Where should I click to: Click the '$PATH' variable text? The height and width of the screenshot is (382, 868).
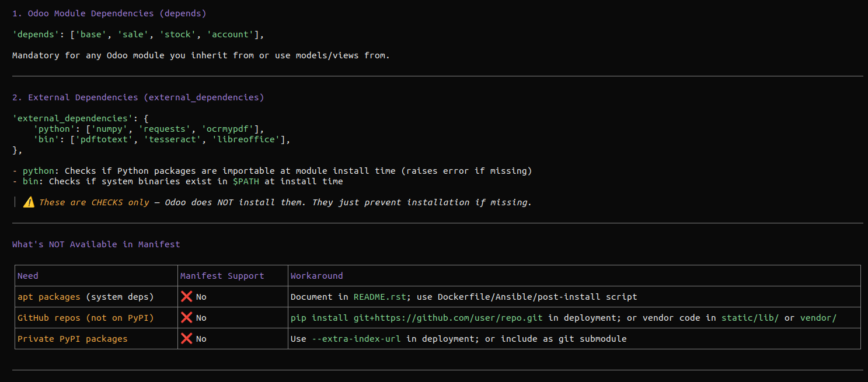click(246, 181)
